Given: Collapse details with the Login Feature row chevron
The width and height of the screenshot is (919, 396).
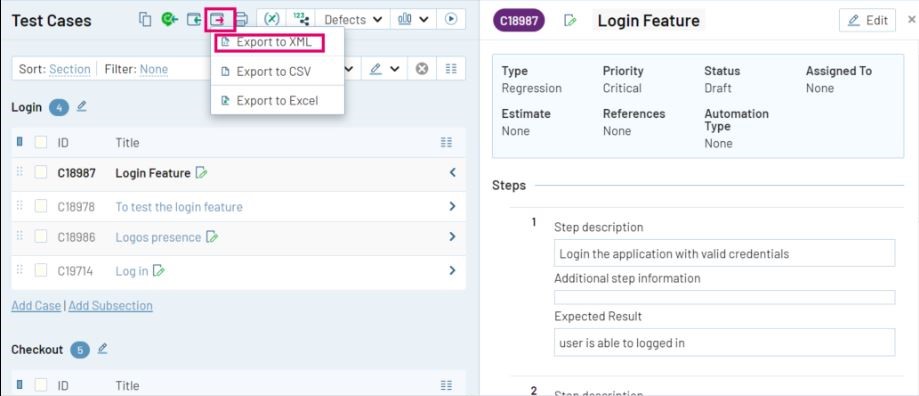Looking at the screenshot, I should coord(452,172).
